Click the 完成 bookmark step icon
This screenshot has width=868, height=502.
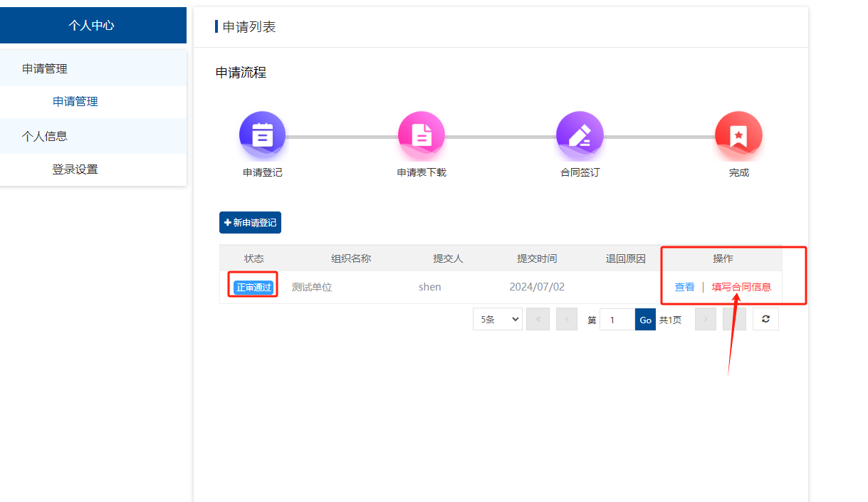738,135
